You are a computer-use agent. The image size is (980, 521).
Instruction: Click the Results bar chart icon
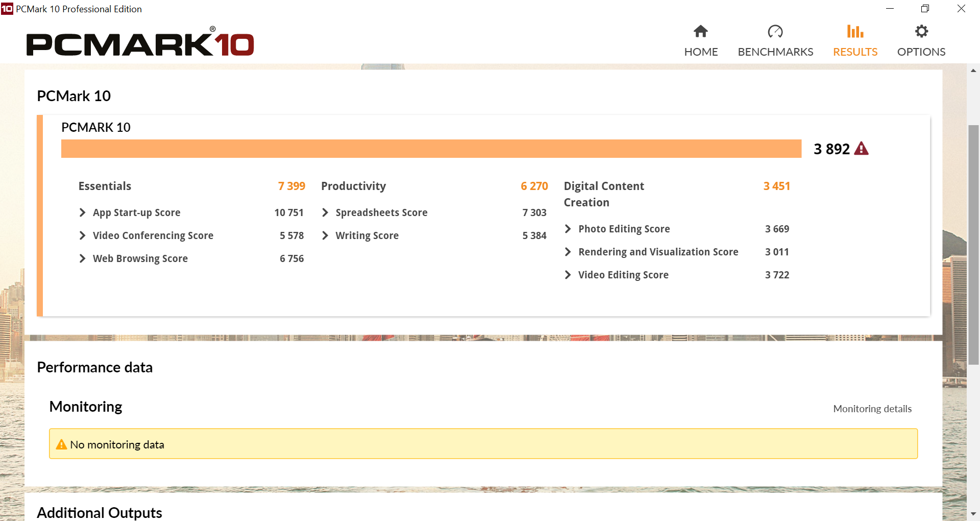point(855,32)
